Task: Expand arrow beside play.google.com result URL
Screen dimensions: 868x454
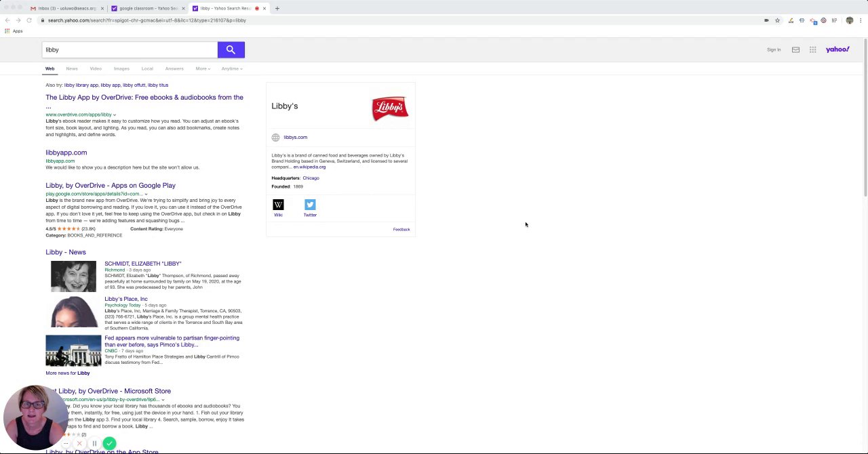Action: tap(146, 194)
